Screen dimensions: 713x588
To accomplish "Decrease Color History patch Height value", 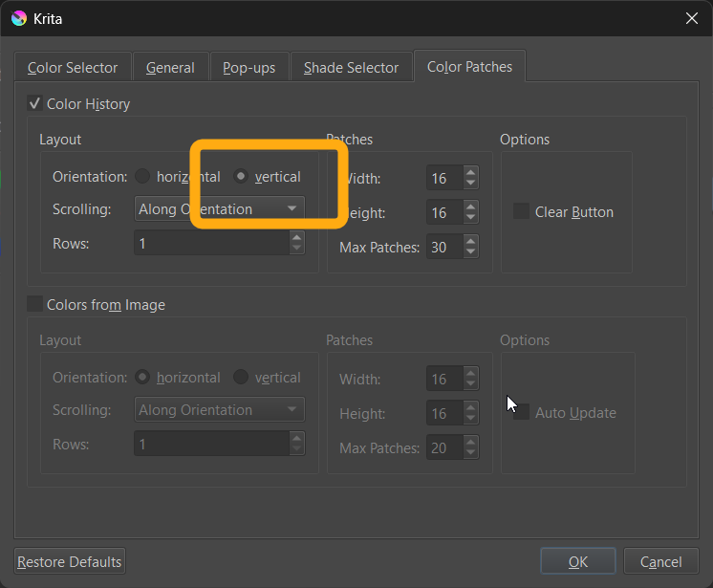I will 470,218.
